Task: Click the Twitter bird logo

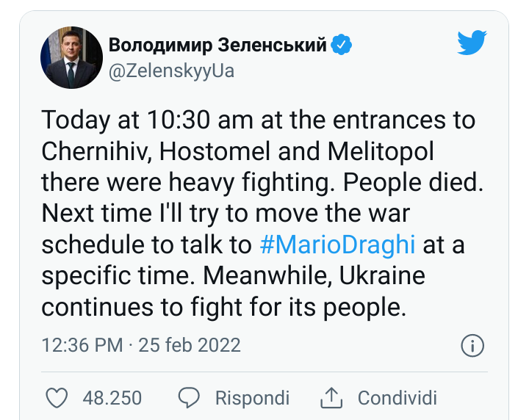Action: pyautogui.click(x=472, y=43)
